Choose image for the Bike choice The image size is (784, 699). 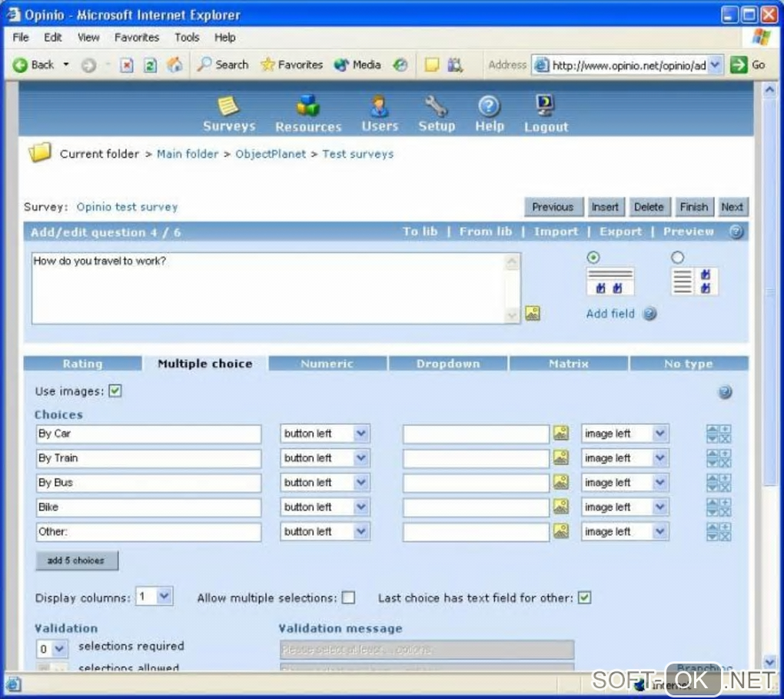(561, 506)
